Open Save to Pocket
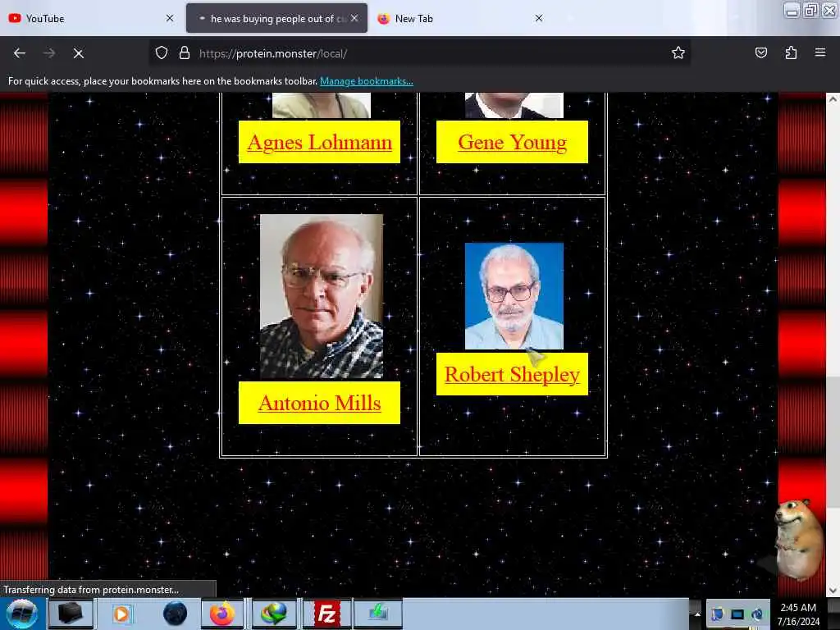This screenshot has height=630, width=840. pos(760,52)
